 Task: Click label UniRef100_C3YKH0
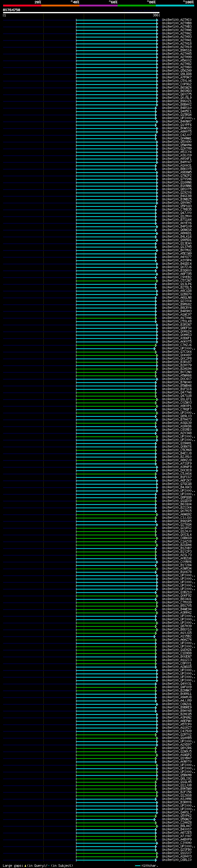pos(177,843)
